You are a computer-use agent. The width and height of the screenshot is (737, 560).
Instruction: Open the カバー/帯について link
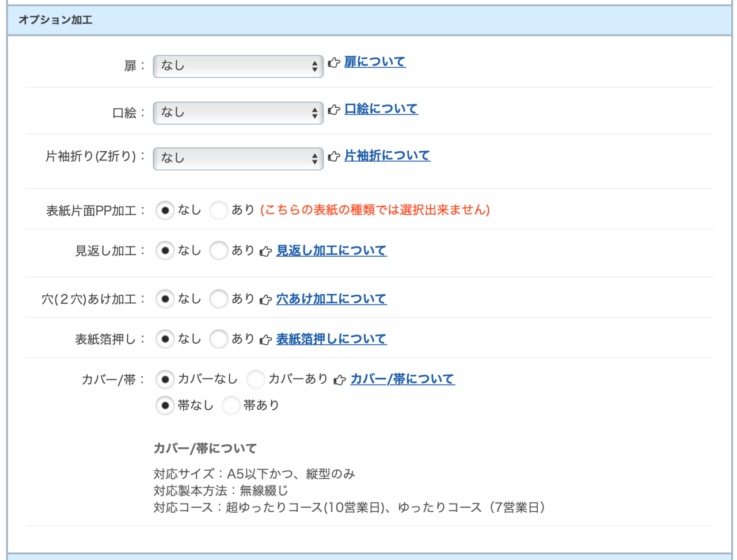[402, 379]
